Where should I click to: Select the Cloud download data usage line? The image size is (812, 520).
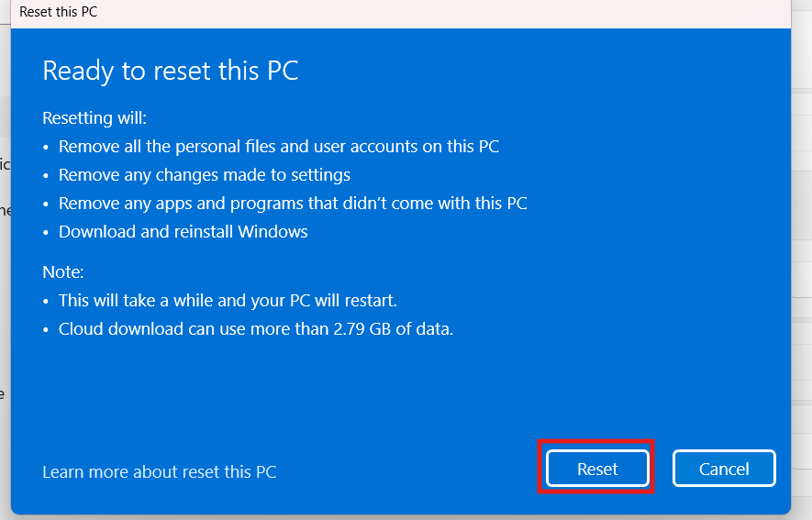(x=256, y=329)
